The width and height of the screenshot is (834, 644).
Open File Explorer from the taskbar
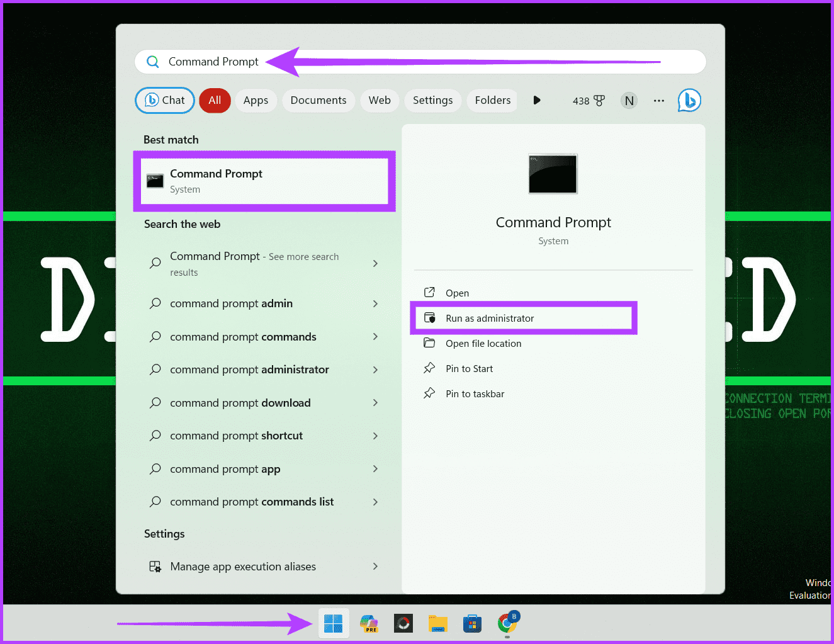(437, 624)
